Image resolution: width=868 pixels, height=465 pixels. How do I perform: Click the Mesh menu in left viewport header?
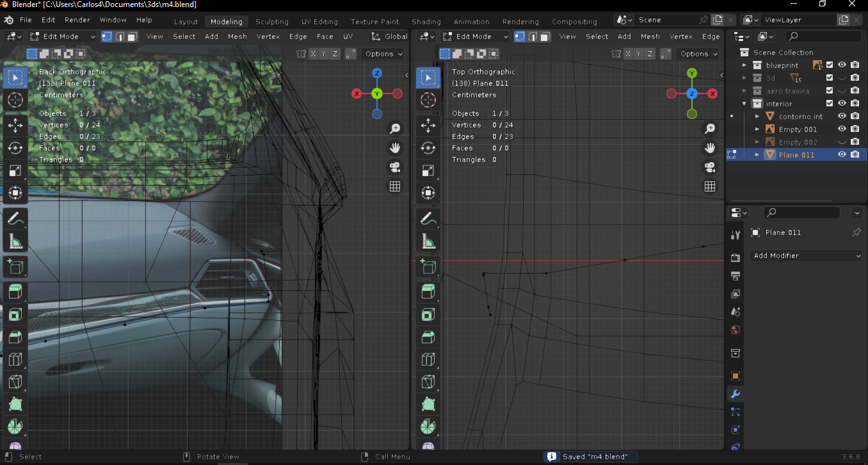click(x=237, y=37)
